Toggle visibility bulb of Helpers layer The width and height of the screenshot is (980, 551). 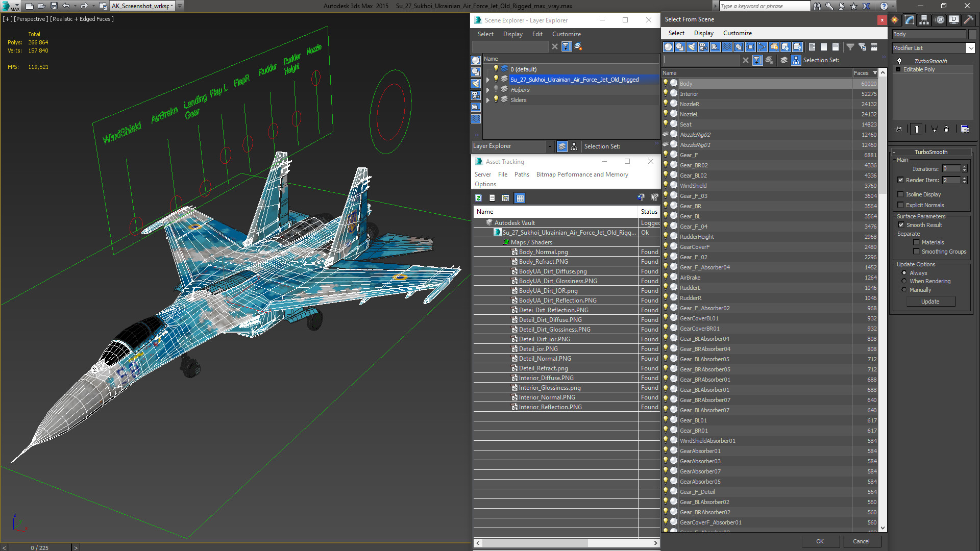496,89
